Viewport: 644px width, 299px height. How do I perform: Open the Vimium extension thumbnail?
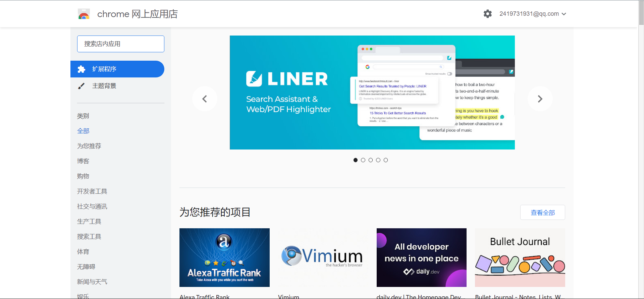[323, 257]
